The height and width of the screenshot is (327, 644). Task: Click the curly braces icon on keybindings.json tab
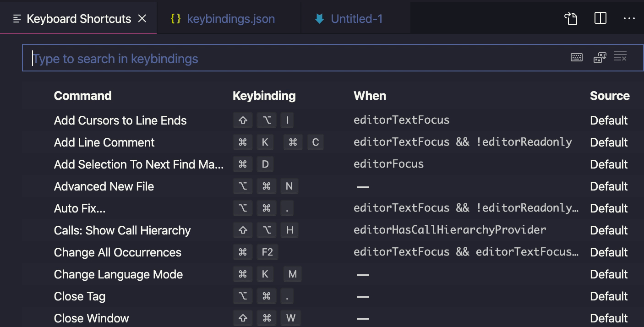click(x=175, y=19)
